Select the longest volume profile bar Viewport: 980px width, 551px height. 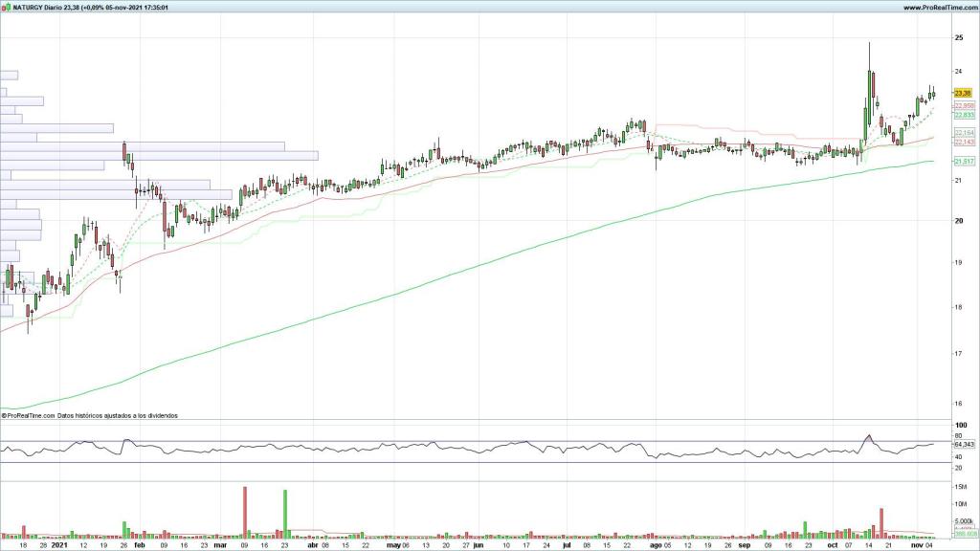tap(159, 153)
